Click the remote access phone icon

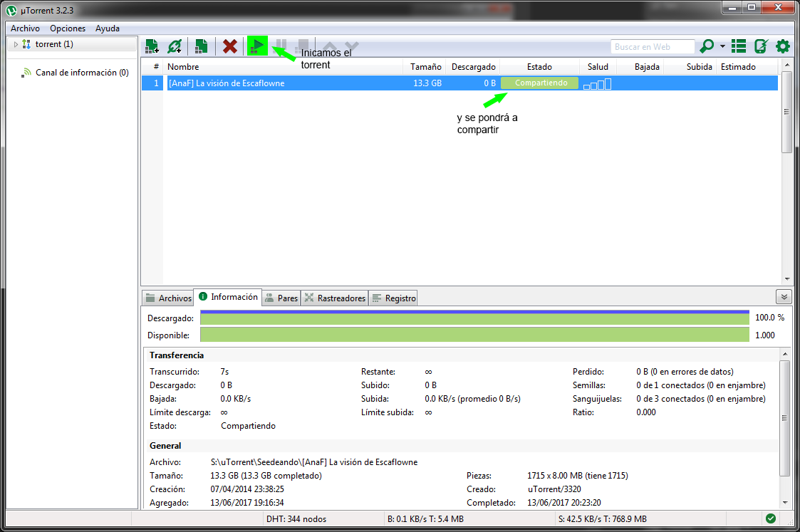[761, 46]
